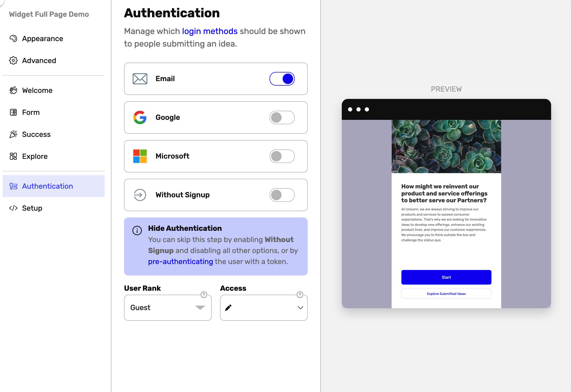
Task: Navigate to the Setup section
Action: pyautogui.click(x=32, y=208)
